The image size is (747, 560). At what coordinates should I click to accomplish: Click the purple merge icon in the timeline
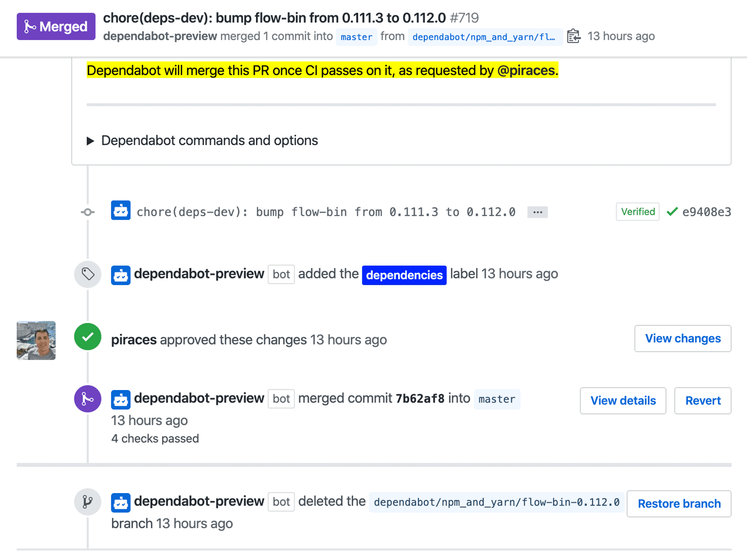(87, 399)
